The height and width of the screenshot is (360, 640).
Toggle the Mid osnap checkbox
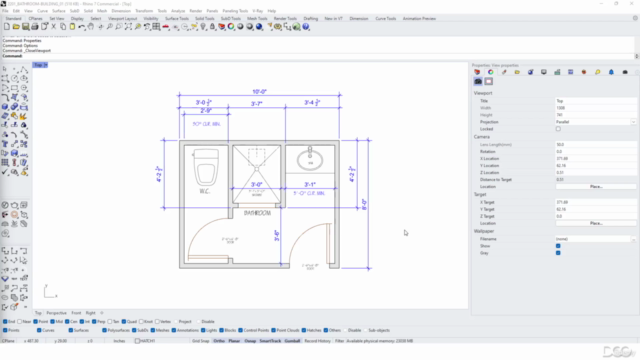click(x=52, y=322)
